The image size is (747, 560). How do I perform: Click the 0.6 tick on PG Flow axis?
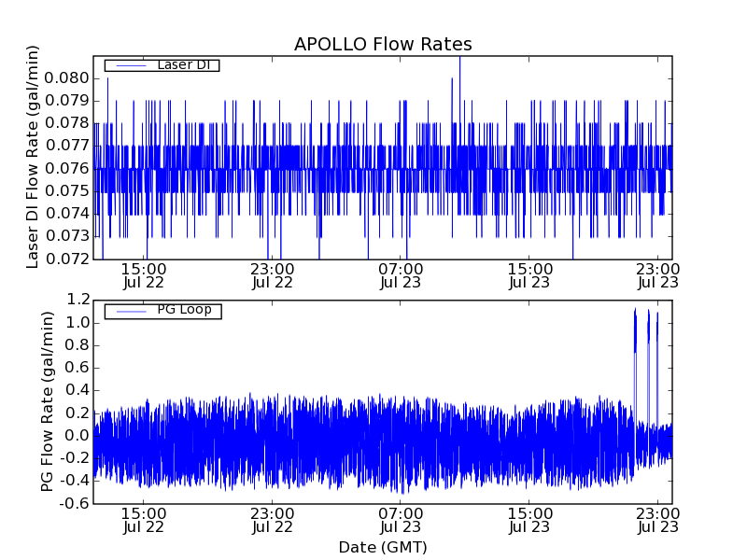tap(78, 368)
